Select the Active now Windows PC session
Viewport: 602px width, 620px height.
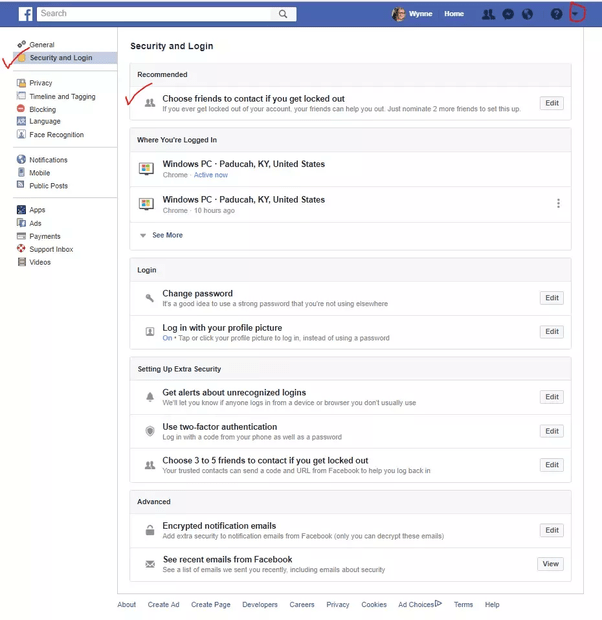(x=350, y=169)
